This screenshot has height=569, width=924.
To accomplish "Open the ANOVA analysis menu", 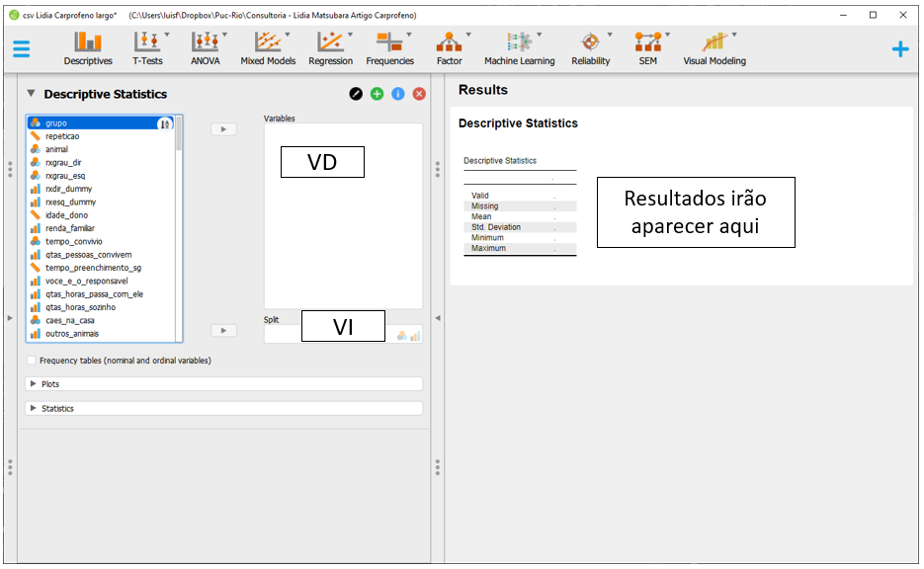I will click(205, 47).
